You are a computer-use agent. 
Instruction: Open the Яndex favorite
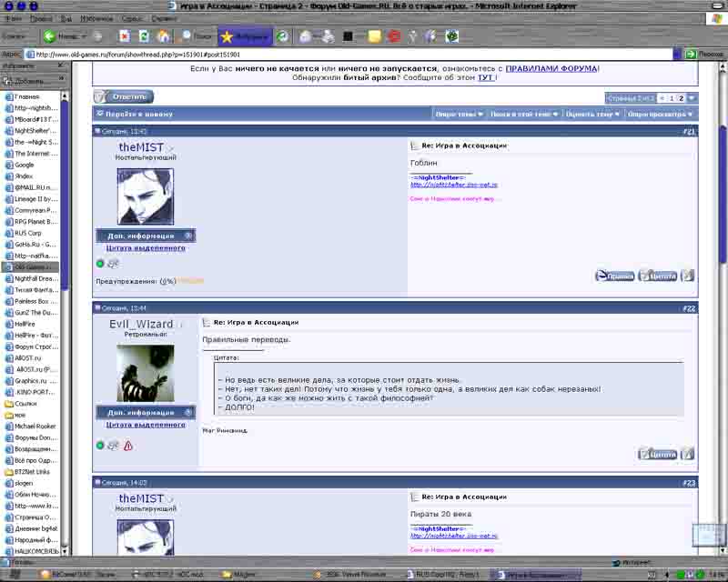[19, 176]
